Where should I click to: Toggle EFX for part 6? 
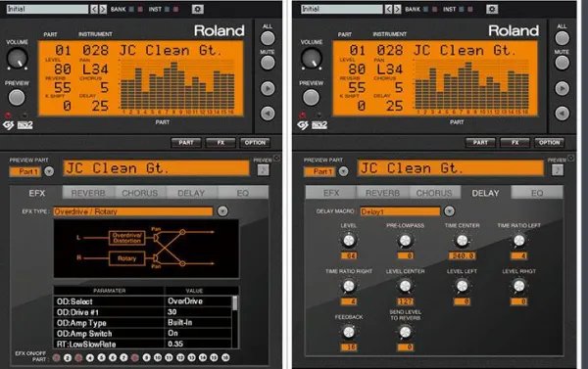tap(113, 358)
